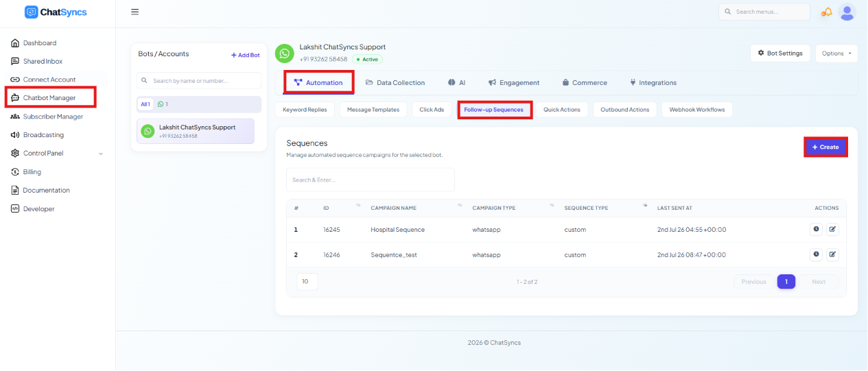
Task: Open the notifications bell
Action: click(827, 12)
